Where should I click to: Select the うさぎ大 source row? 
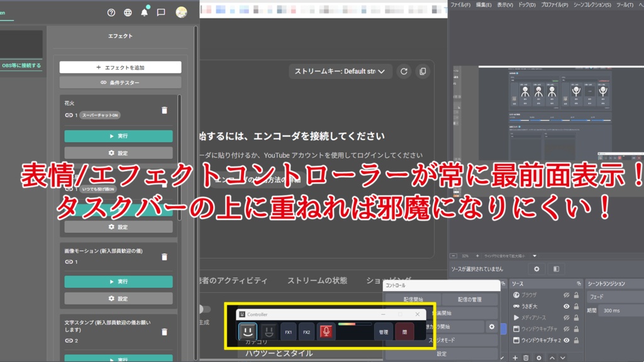coord(547,306)
